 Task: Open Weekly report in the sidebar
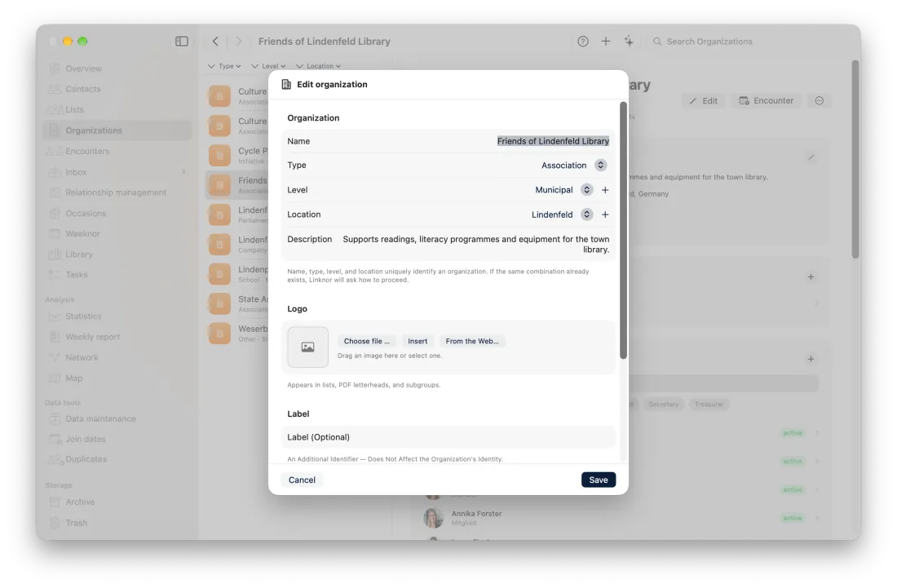click(118, 337)
